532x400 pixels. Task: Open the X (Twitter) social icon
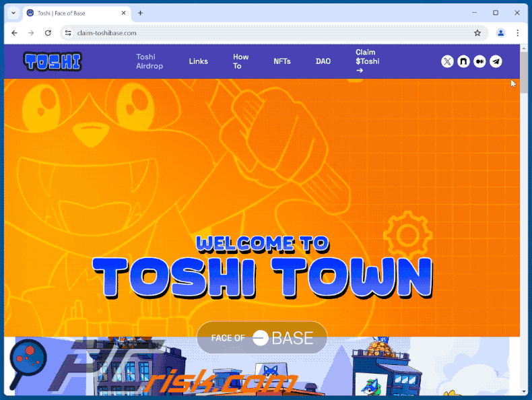pos(447,61)
